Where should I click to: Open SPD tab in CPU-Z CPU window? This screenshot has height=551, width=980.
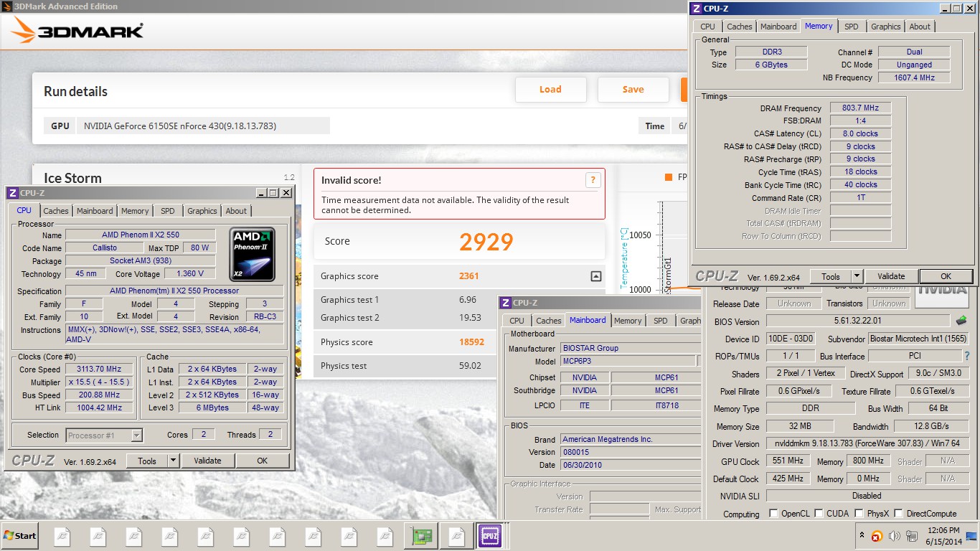167,211
